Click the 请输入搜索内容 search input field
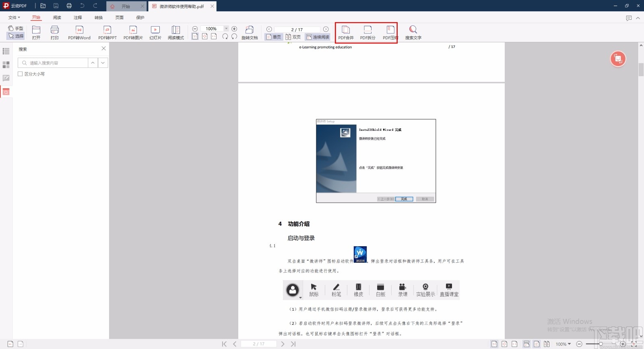 [x=53, y=63]
